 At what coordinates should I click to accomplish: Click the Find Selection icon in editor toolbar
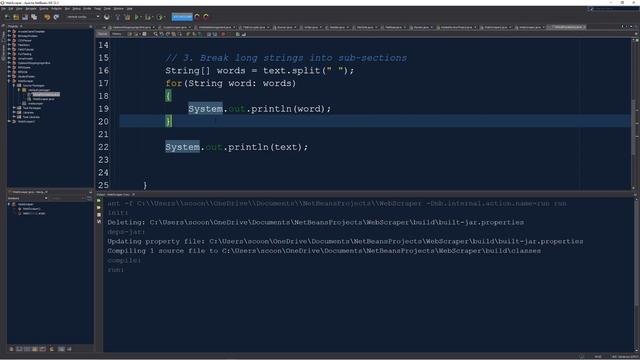(x=156, y=34)
